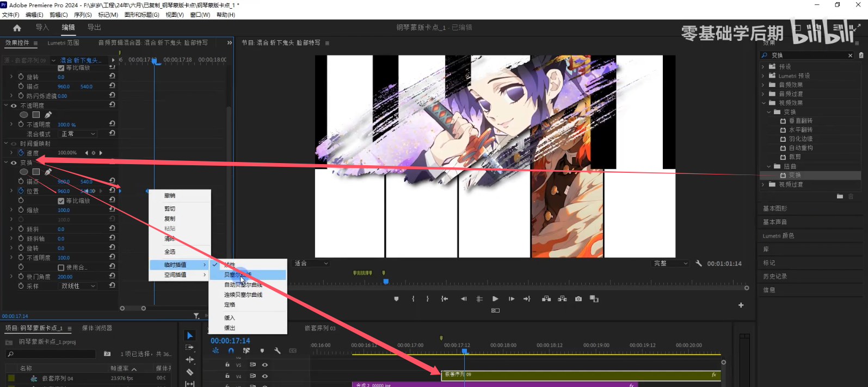Toggle V4 track visibility eye
868x387 pixels.
265,376
